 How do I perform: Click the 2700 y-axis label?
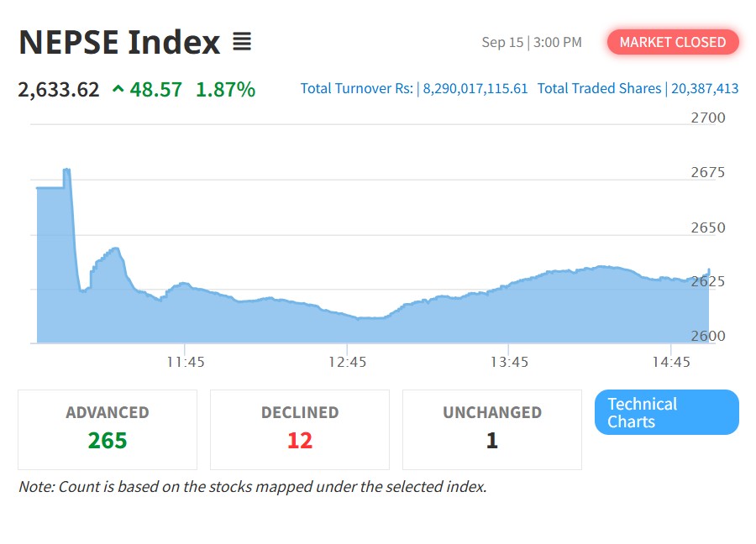[708, 118]
